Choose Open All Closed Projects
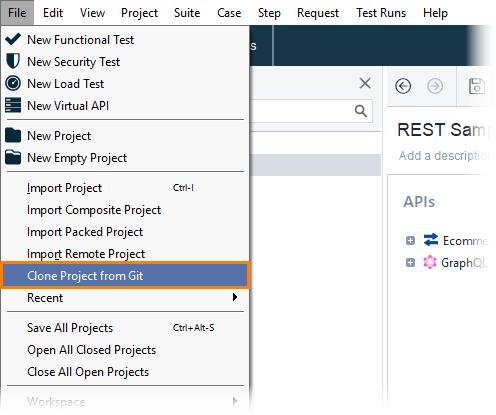 [125, 350]
